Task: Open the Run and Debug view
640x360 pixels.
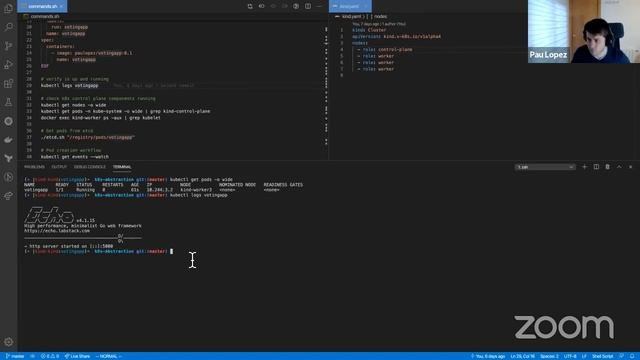Action: pyautogui.click(x=8, y=64)
